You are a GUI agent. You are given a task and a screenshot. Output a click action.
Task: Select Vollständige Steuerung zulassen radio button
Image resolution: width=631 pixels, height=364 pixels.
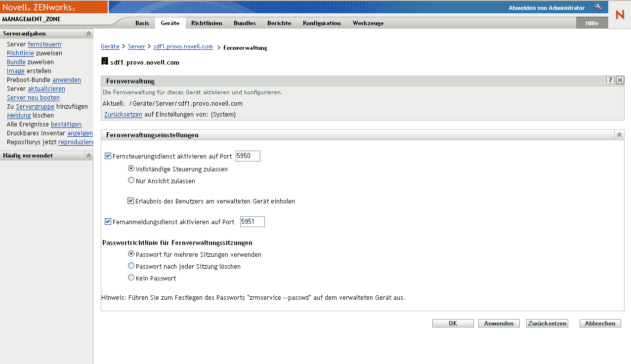pos(131,168)
